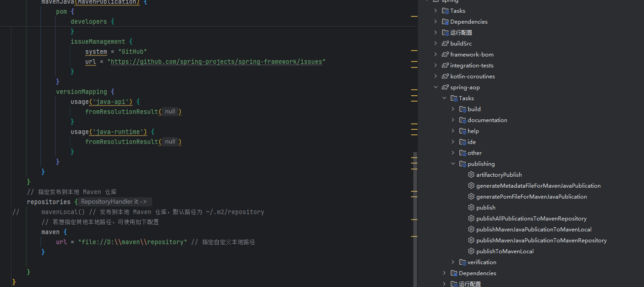
Task: Expand the build task group
Action: click(453, 109)
